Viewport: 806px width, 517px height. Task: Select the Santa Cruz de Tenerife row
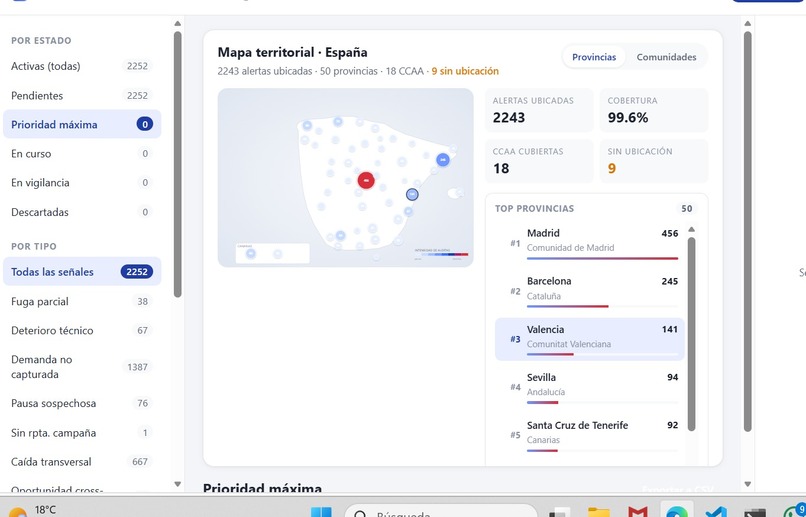pos(590,435)
